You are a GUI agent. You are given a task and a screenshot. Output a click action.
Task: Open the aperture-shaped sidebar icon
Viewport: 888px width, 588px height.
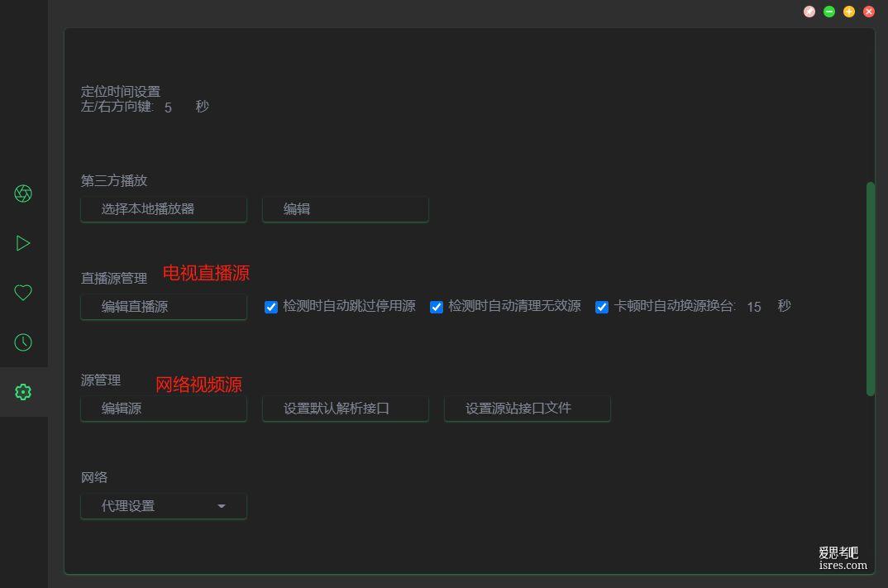(23, 194)
